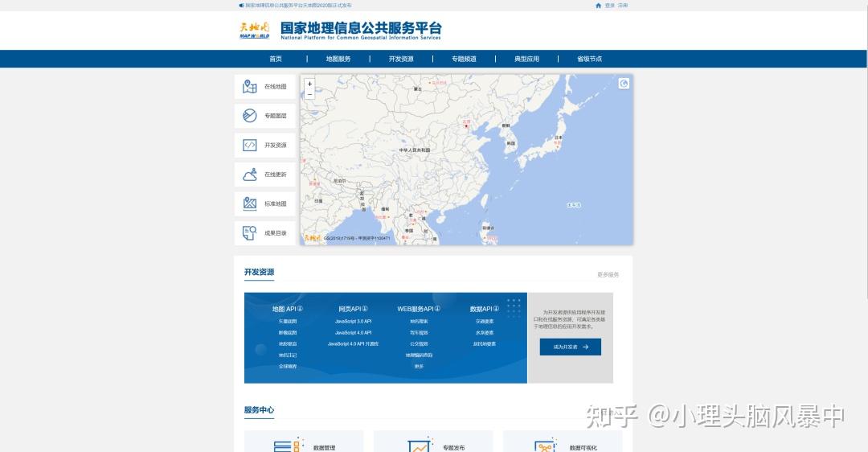The height and width of the screenshot is (452, 868).
Task: Click the 数据API column heading
Action: click(481, 309)
